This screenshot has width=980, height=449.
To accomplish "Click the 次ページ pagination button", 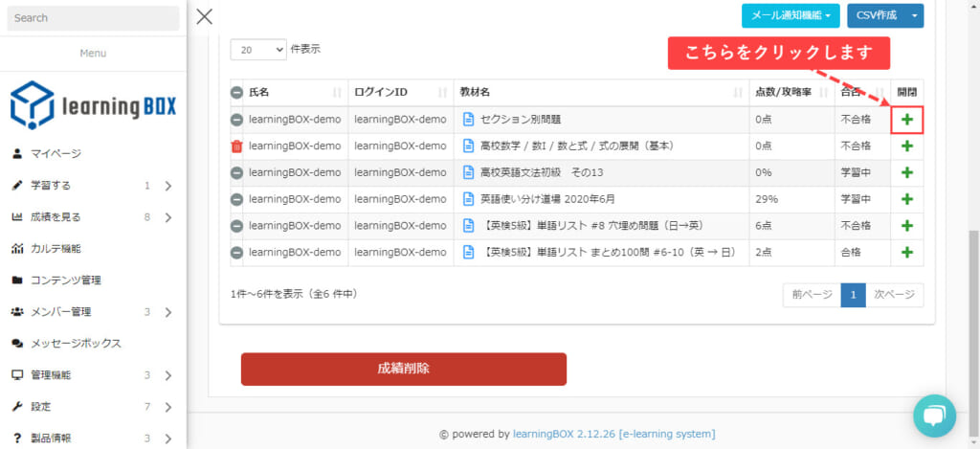I will [x=895, y=295].
